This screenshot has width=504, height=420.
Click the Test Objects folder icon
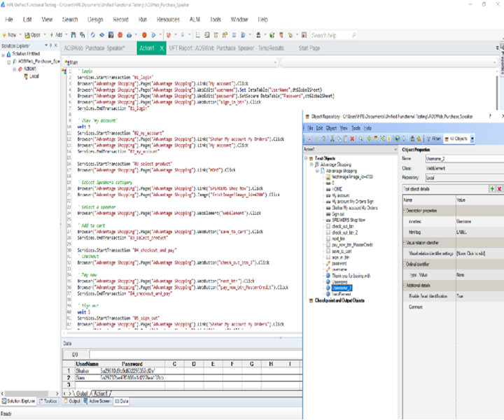pos(311,158)
